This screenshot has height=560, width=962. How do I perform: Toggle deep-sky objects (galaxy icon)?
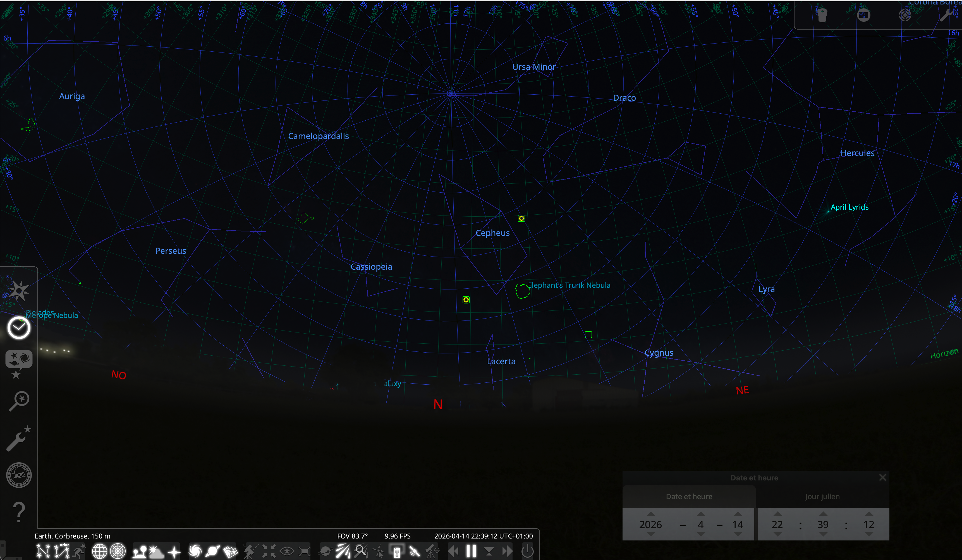point(195,551)
